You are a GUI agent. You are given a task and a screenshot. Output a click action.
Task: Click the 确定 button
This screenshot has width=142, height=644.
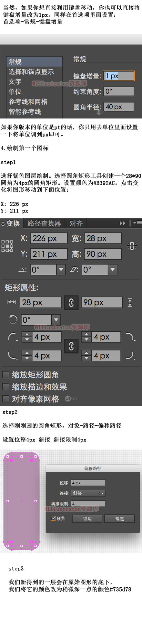coord(119,519)
